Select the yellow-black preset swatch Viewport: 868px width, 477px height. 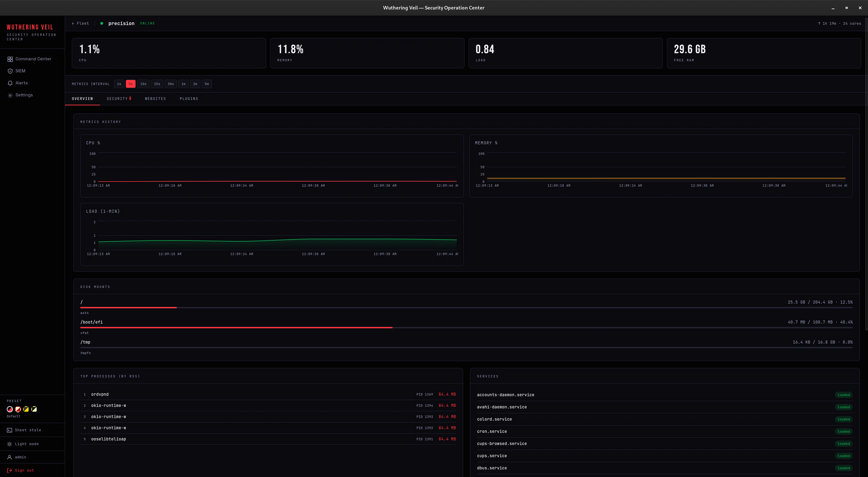click(26, 409)
